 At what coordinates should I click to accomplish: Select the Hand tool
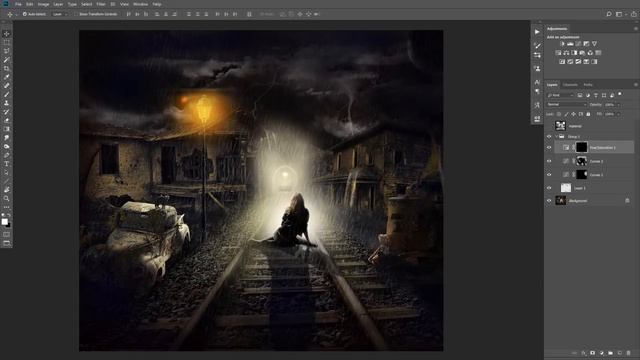pos(7,190)
